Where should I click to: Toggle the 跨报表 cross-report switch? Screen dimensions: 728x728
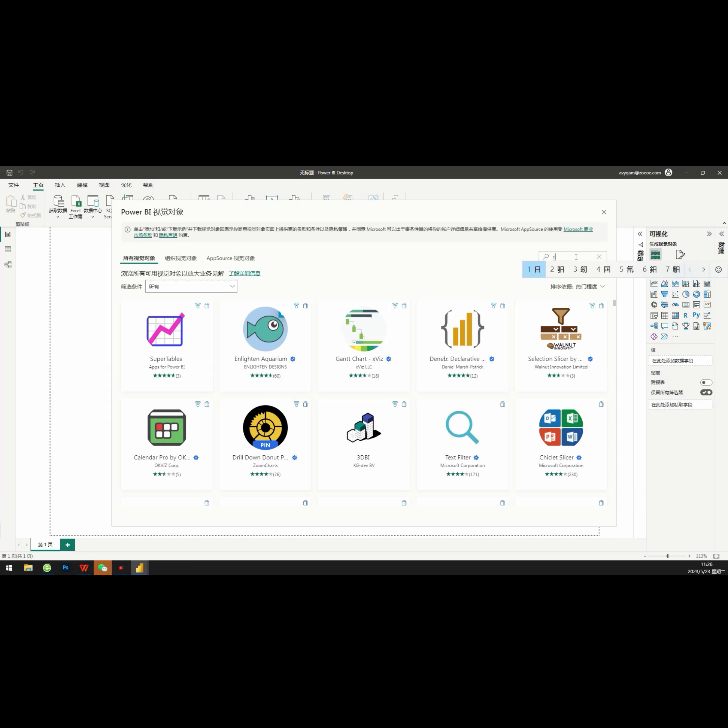[x=706, y=383]
